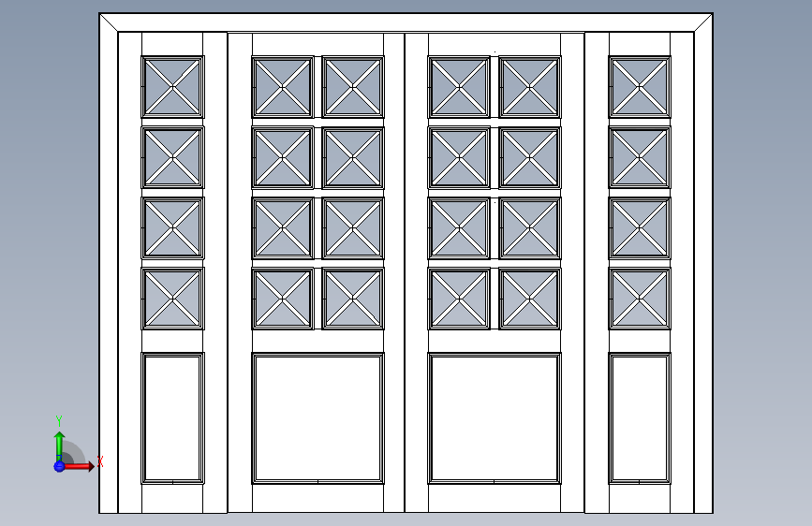Select the blank lower panel of the far-left sidelight
Screen dimensions: 812x526
(172, 418)
